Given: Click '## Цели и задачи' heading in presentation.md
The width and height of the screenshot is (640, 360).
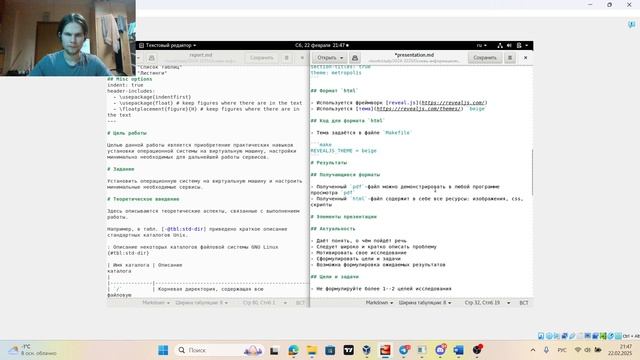Looking at the screenshot, I should (334, 277).
